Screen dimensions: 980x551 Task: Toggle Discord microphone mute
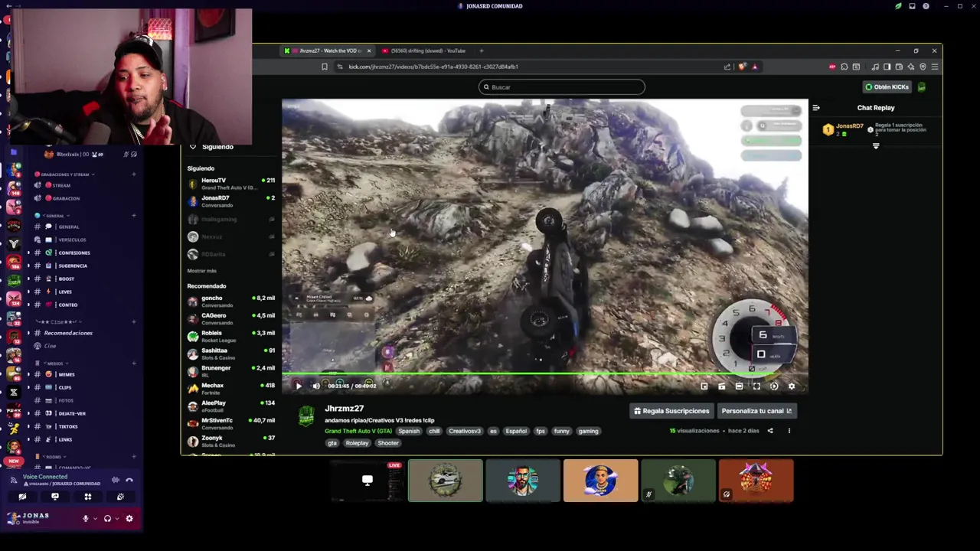click(x=86, y=519)
